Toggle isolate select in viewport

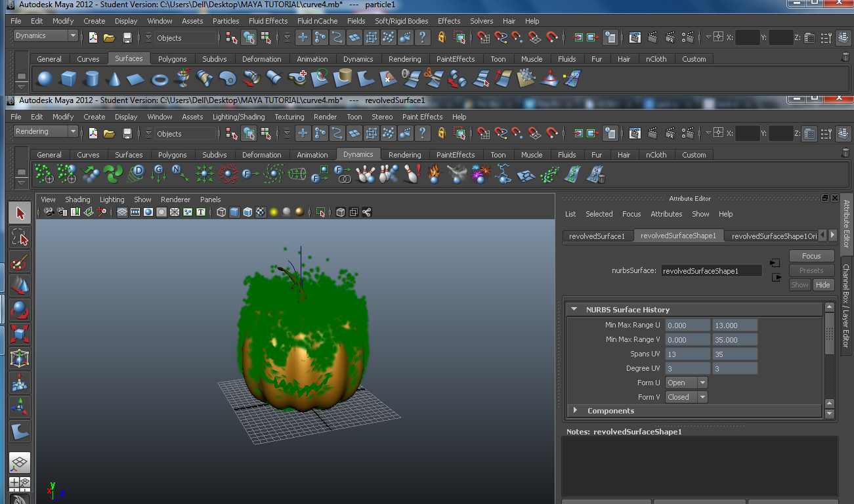click(x=320, y=212)
